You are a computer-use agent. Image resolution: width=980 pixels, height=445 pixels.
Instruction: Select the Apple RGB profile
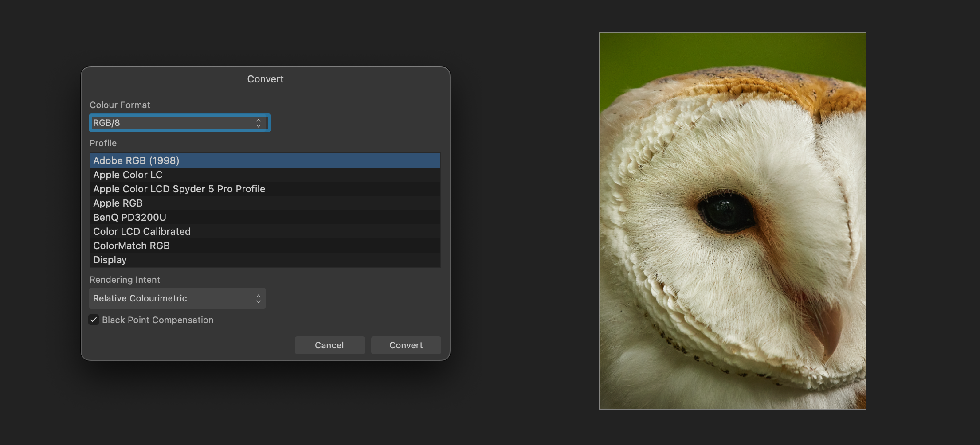click(265, 203)
